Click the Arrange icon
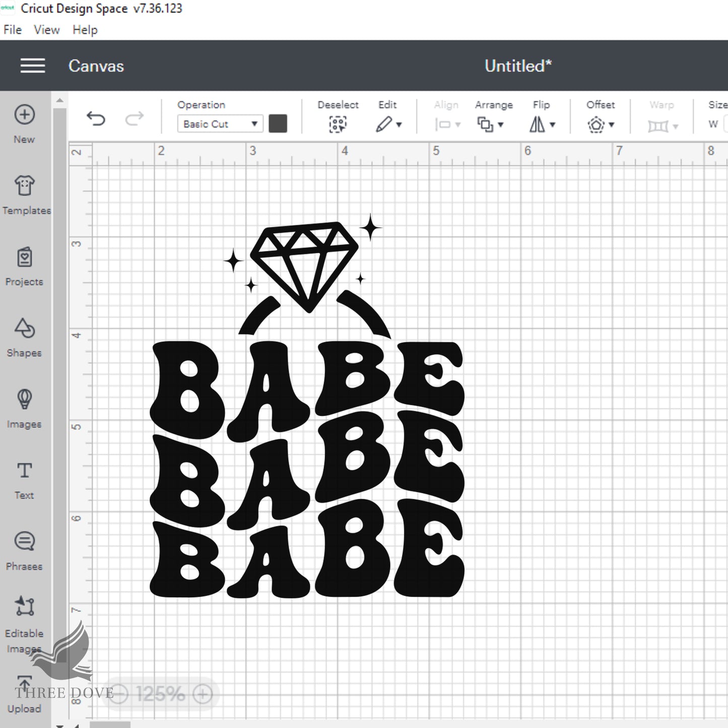This screenshot has width=728, height=728. (x=485, y=124)
